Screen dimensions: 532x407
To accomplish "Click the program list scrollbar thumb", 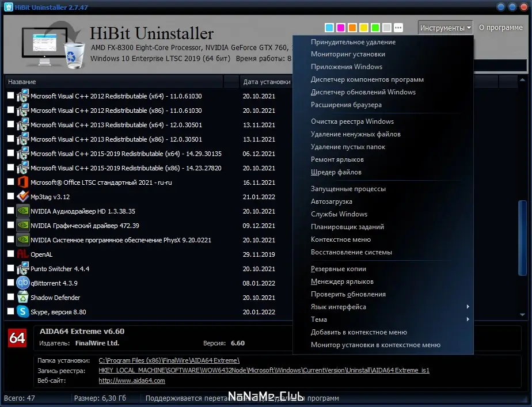I will 523,238.
